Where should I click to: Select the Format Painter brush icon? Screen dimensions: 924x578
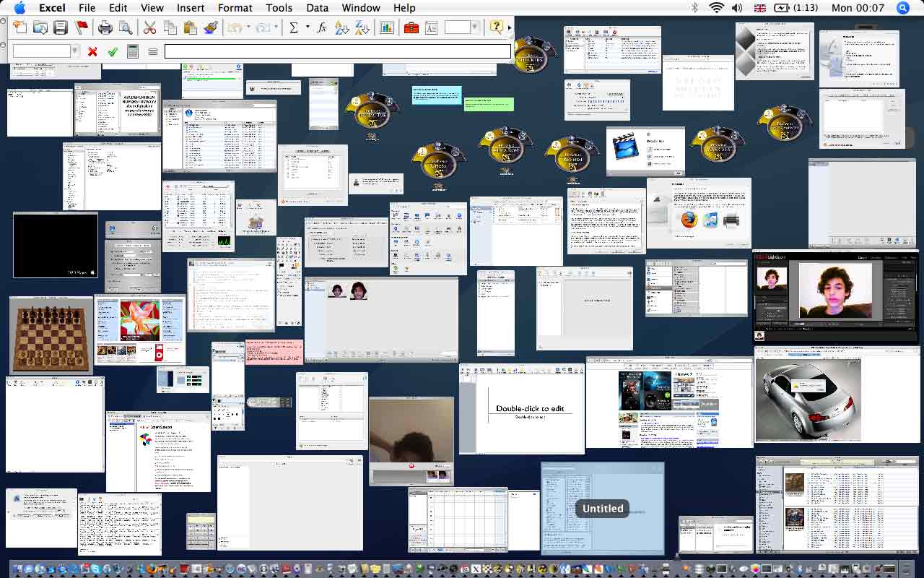211,27
